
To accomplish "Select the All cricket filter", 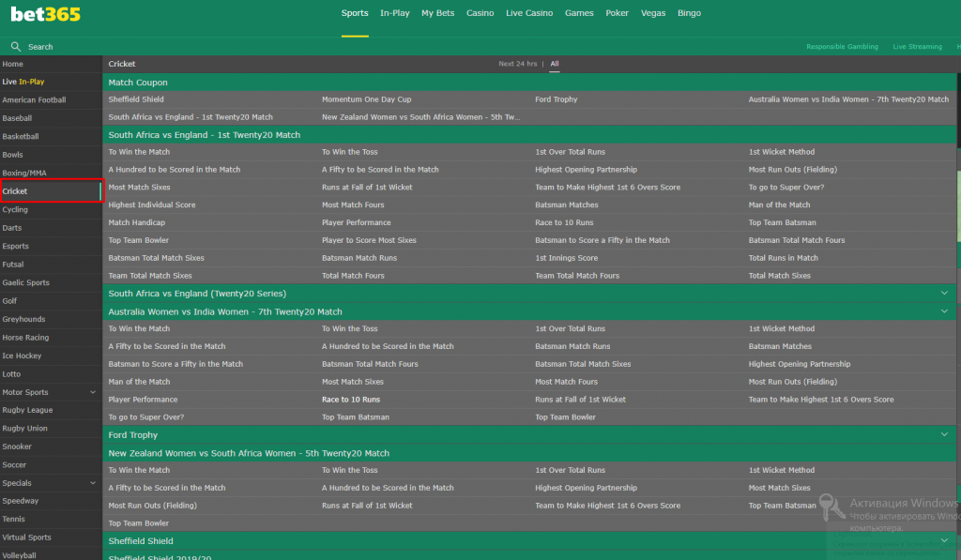I will [554, 64].
